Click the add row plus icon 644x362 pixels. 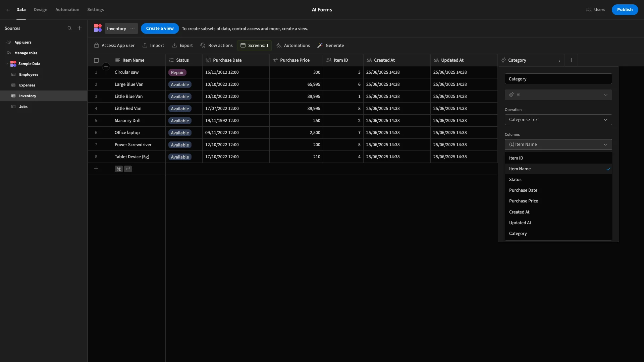96,169
